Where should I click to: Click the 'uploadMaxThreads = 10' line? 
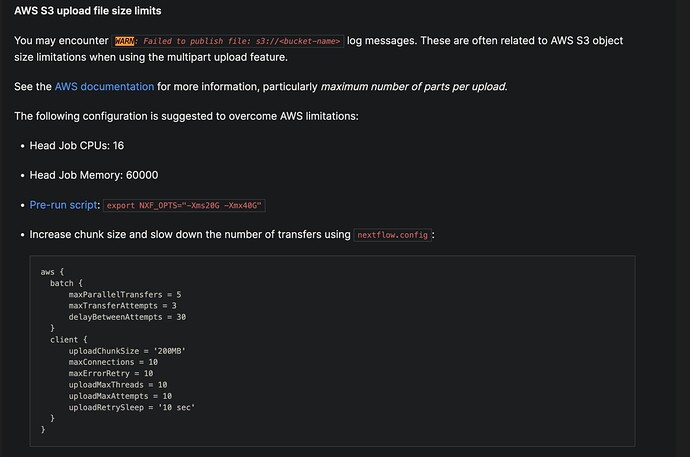[117, 384]
